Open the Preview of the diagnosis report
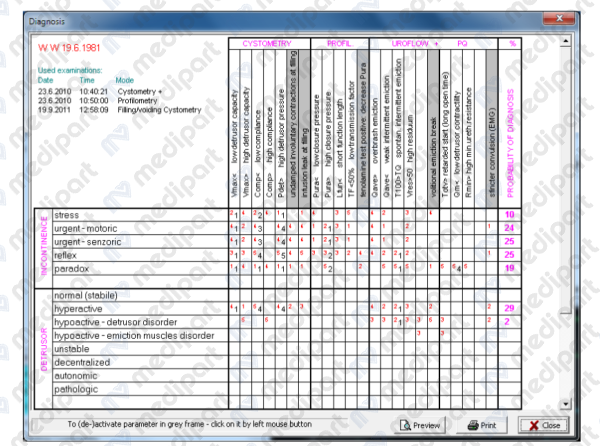The width and height of the screenshot is (600, 446). (x=420, y=425)
